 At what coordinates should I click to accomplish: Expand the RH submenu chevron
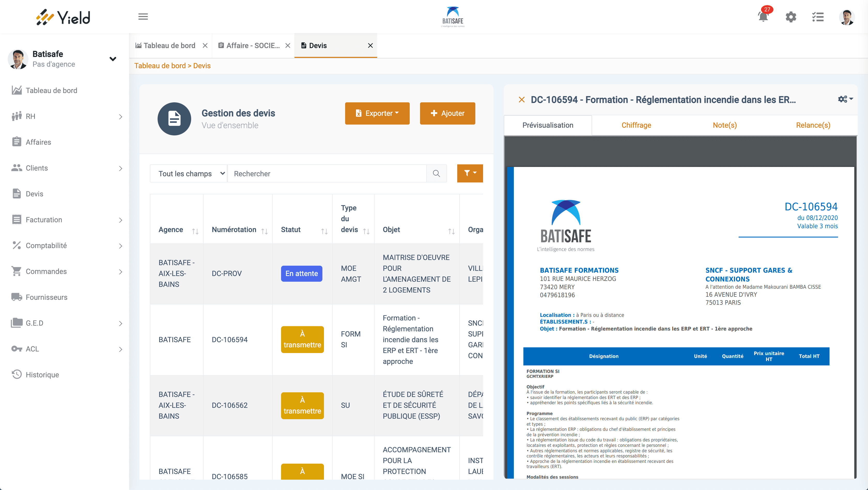coord(121,117)
